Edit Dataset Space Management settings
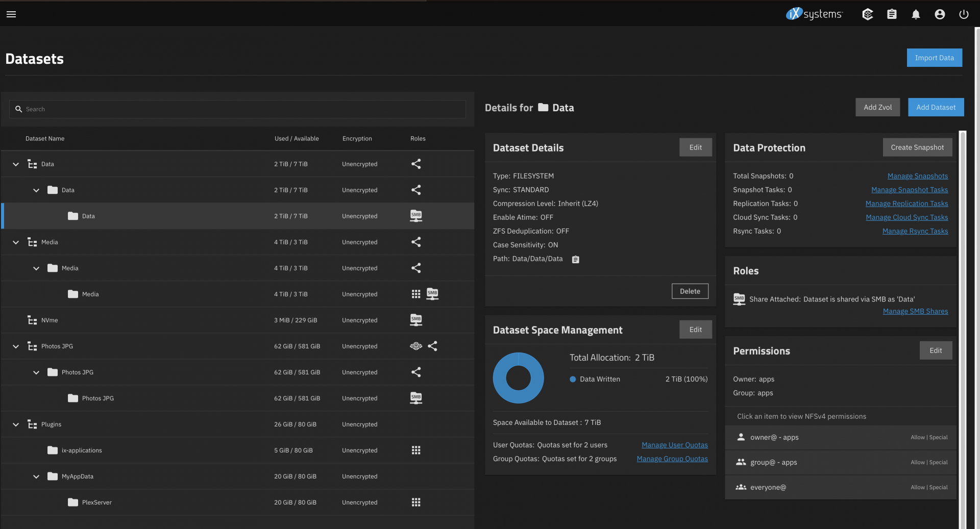This screenshot has width=980, height=529. point(695,330)
